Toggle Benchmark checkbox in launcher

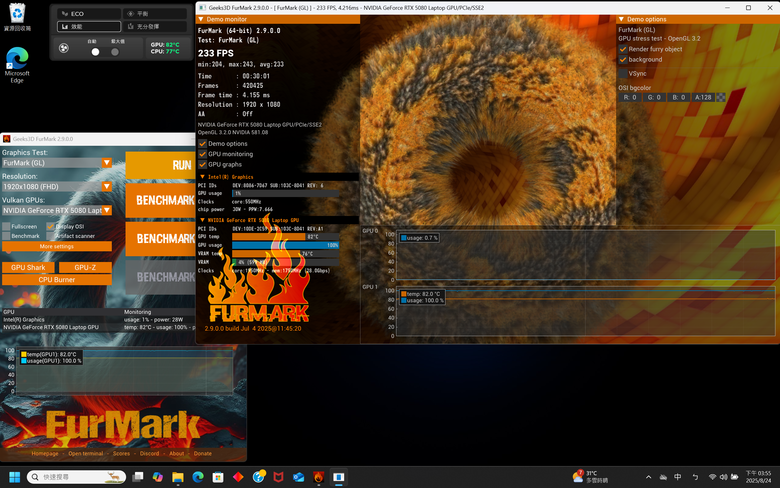coord(6,236)
